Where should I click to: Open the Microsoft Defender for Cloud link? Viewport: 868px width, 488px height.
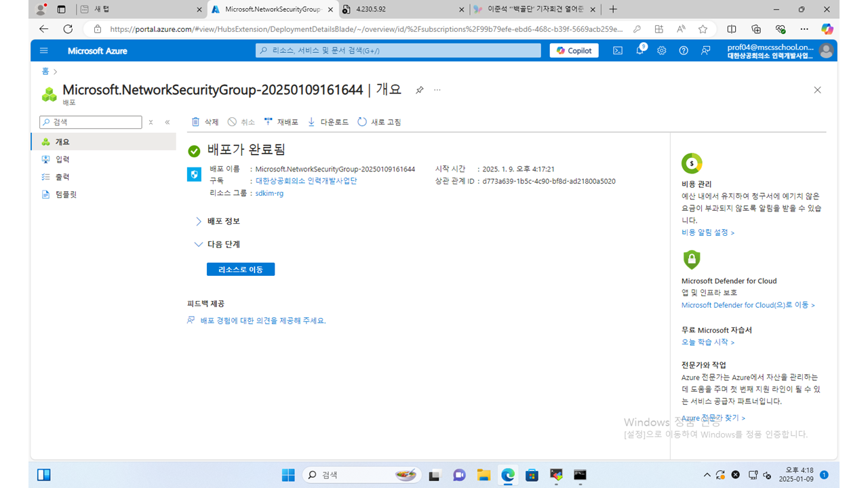(x=748, y=306)
